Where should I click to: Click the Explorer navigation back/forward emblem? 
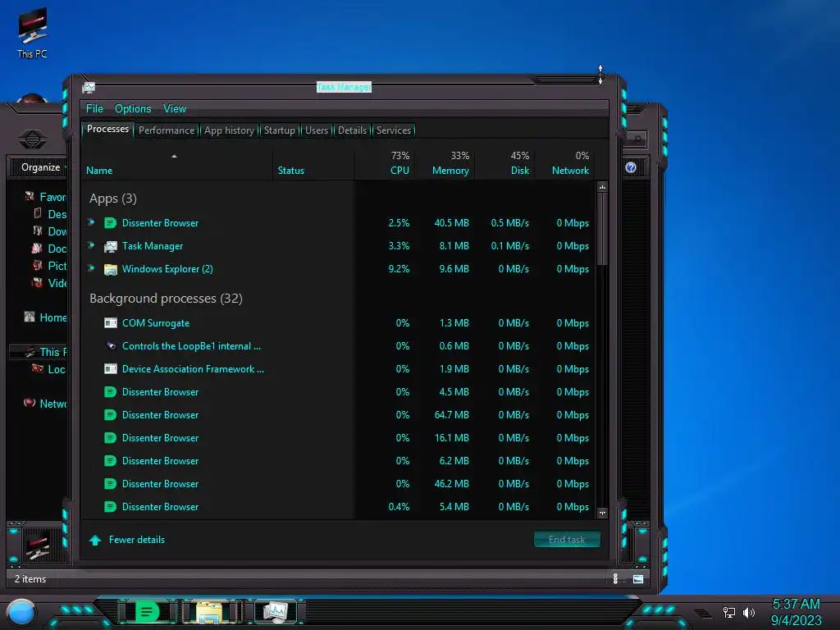click(33, 139)
